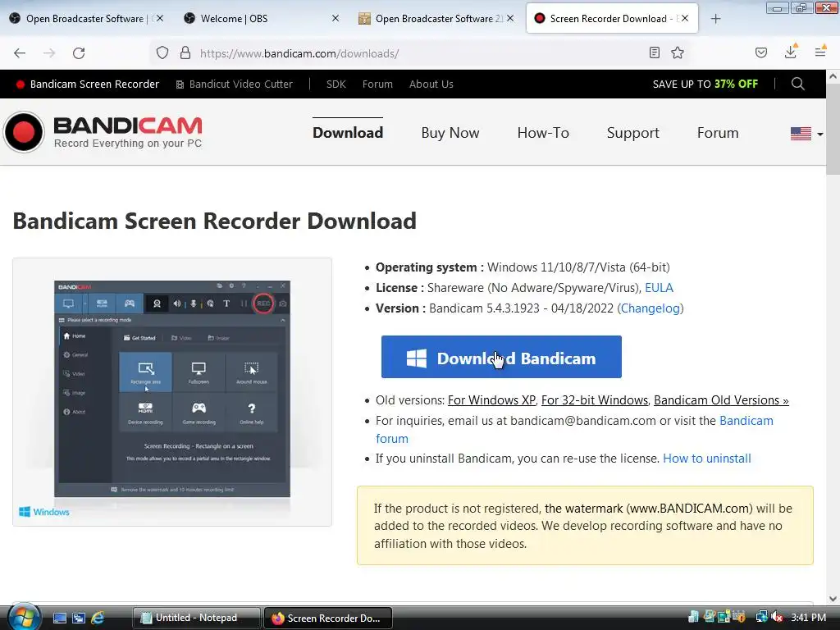This screenshot has width=840, height=630.
Task: Close the Screen Recorder Download tab
Action: (685, 18)
